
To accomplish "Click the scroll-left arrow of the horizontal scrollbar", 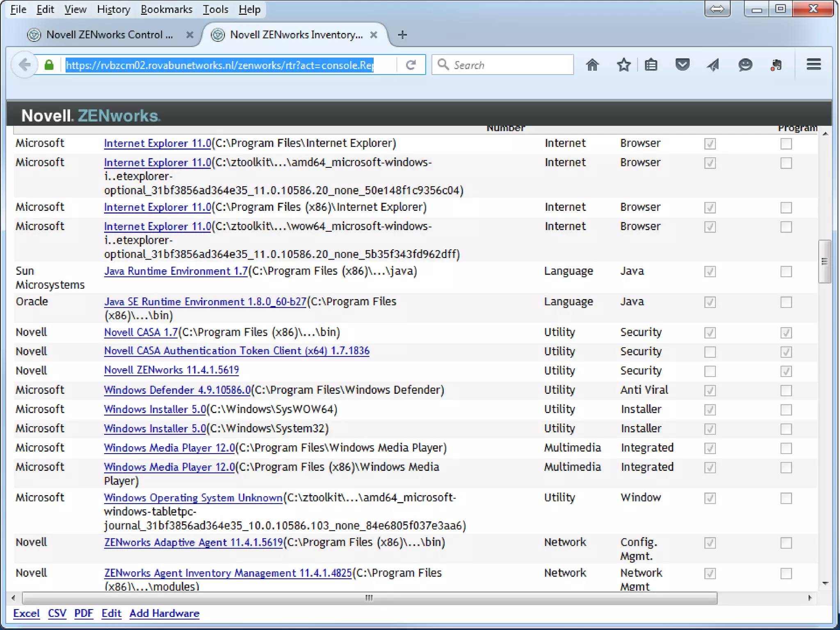I will tap(13, 598).
